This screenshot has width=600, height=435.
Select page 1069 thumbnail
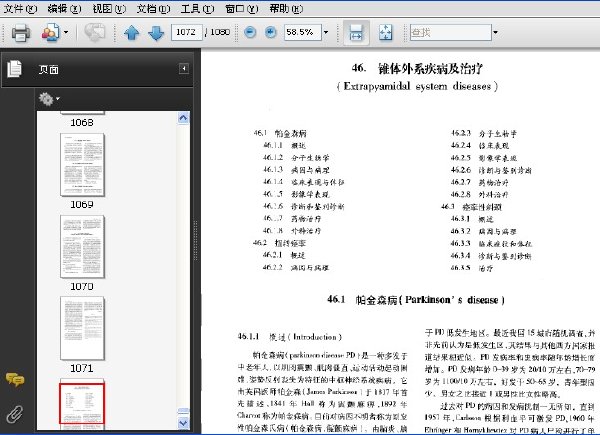pyautogui.click(x=82, y=165)
